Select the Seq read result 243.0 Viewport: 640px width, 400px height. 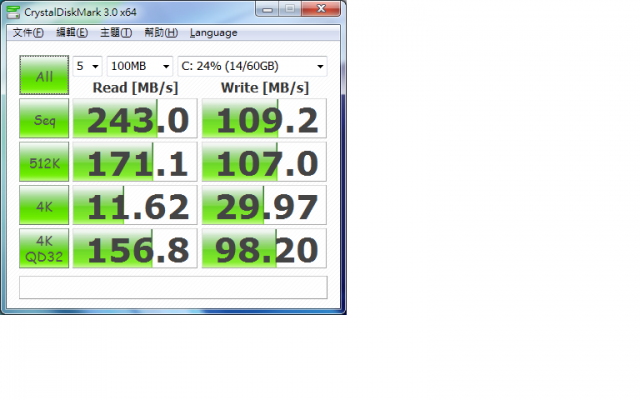[135, 118]
